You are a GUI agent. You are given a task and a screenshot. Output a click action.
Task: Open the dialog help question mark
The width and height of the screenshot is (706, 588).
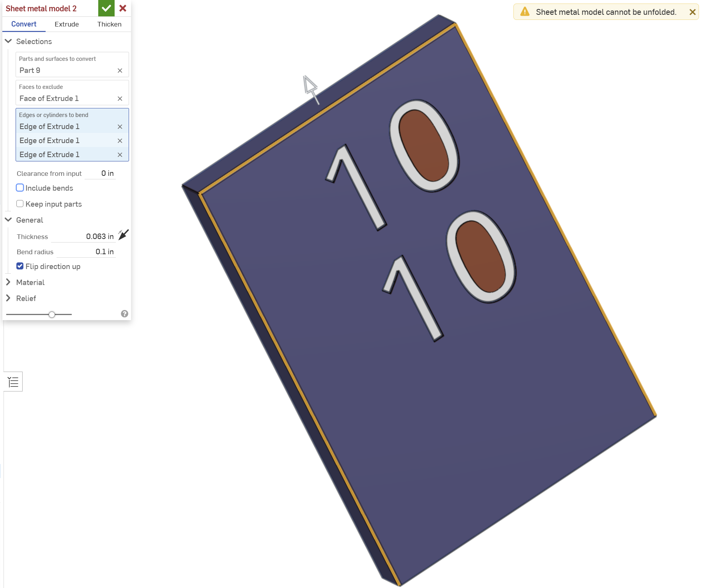(124, 314)
